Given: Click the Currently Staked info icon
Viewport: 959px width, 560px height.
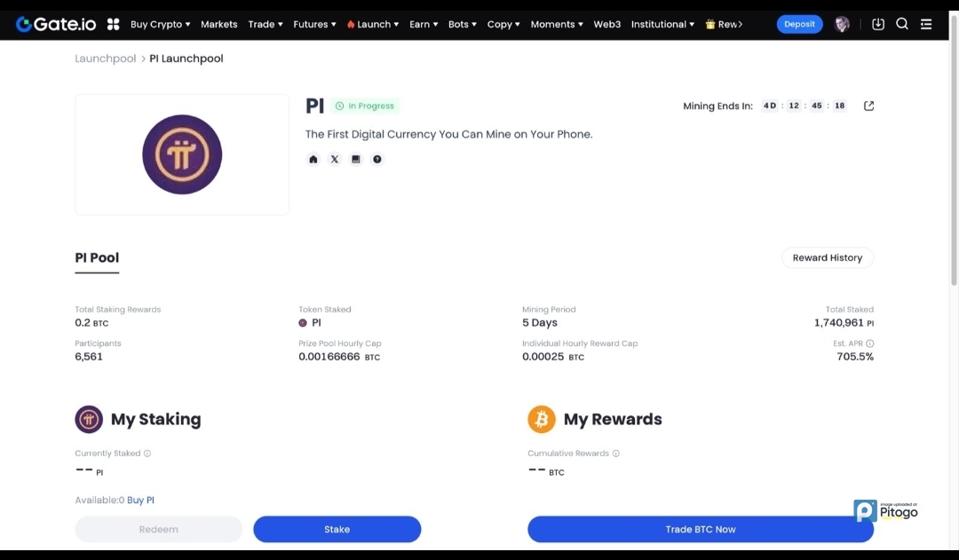Looking at the screenshot, I should tap(147, 454).
